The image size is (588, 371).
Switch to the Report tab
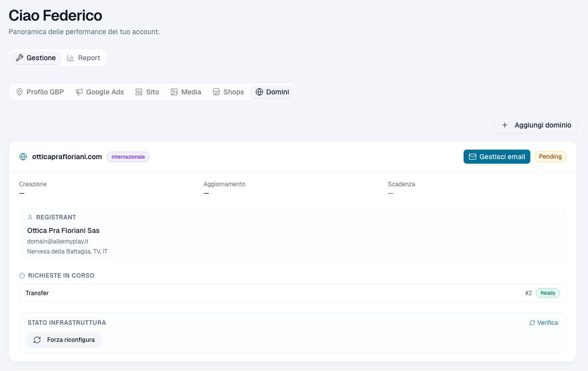pyautogui.click(x=84, y=58)
